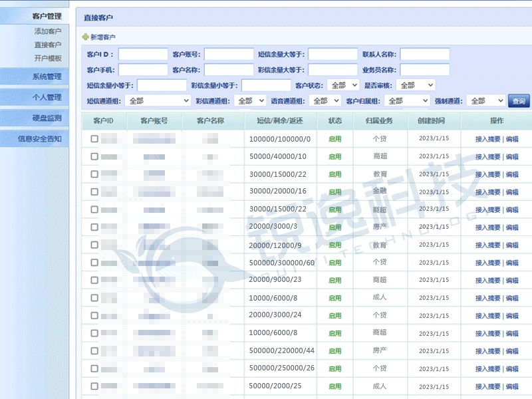Expand the 强制通道 dropdown

pos(485,101)
